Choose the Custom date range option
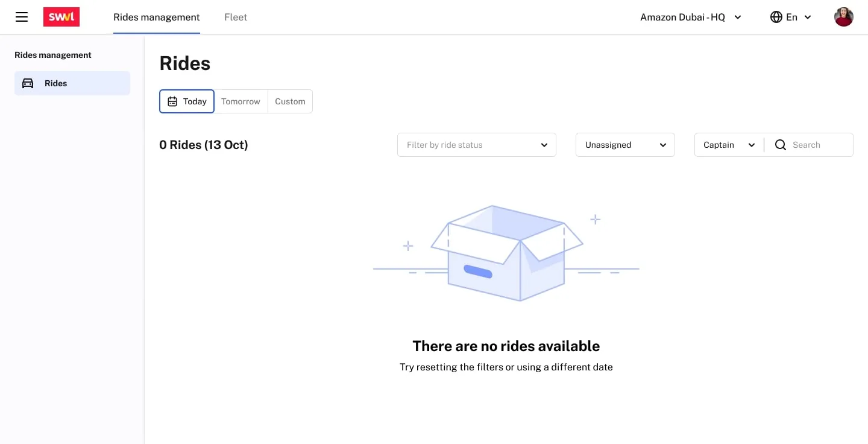Screen dimensions: 868x444 pyautogui.click(x=290, y=101)
